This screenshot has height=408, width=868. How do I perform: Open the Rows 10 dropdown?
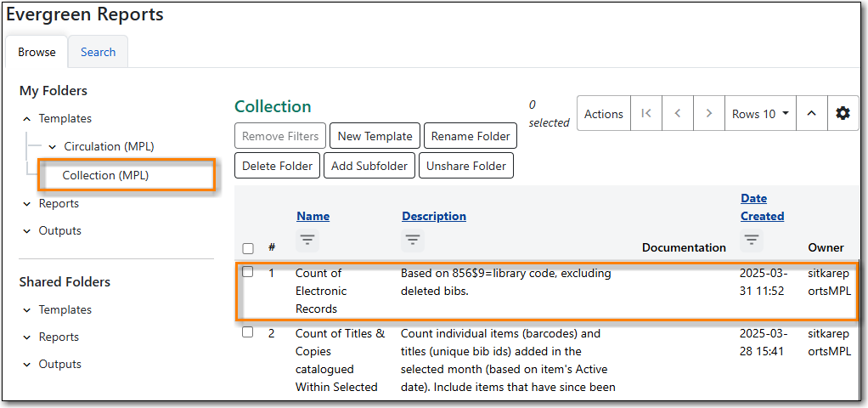(760, 113)
